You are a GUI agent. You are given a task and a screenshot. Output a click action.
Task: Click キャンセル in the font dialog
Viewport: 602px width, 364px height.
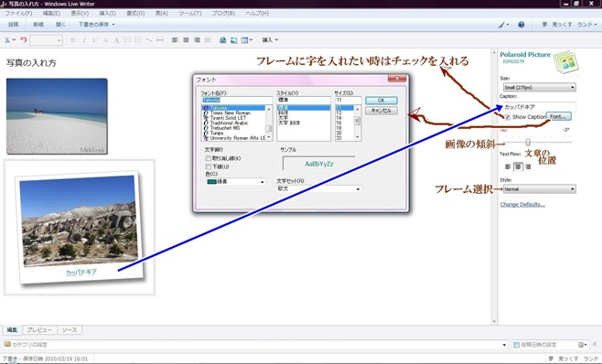[382, 111]
